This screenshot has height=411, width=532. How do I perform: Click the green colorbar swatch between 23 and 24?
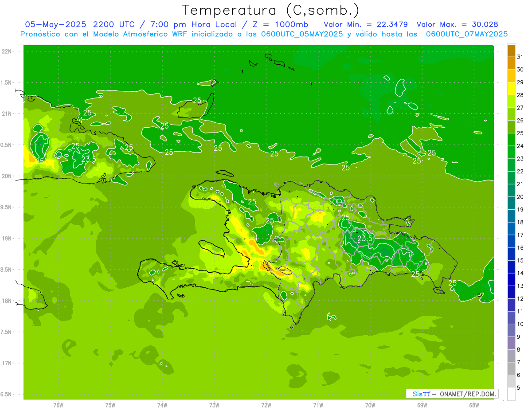(511, 152)
